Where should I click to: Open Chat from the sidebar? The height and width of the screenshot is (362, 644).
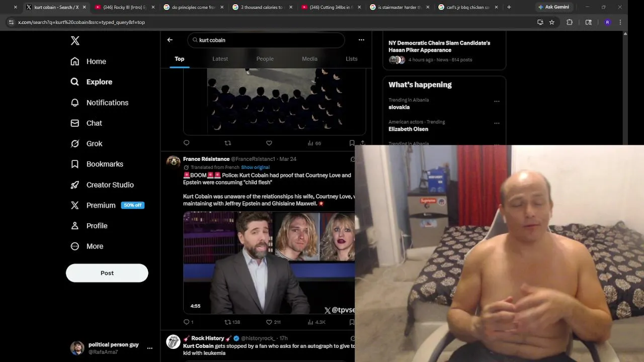[87, 123]
